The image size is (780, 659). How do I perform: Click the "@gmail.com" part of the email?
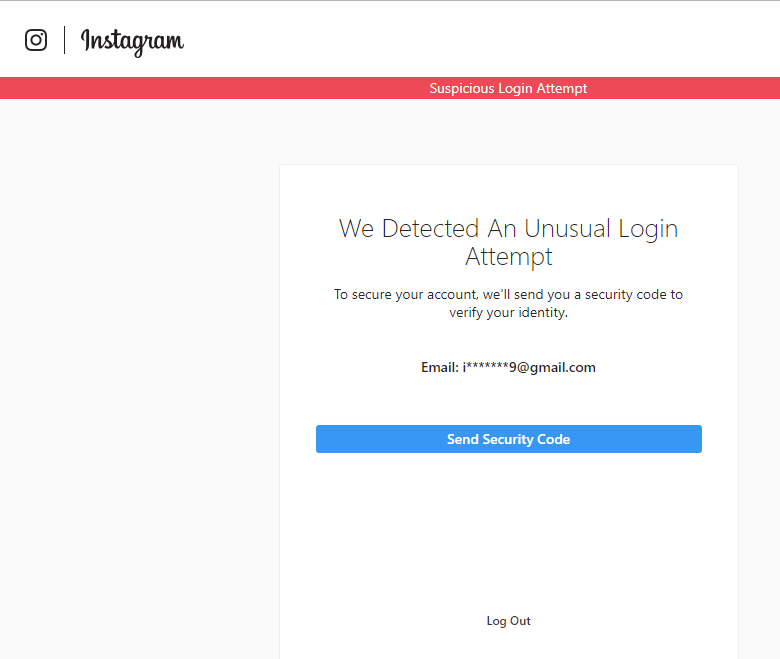click(555, 367)
